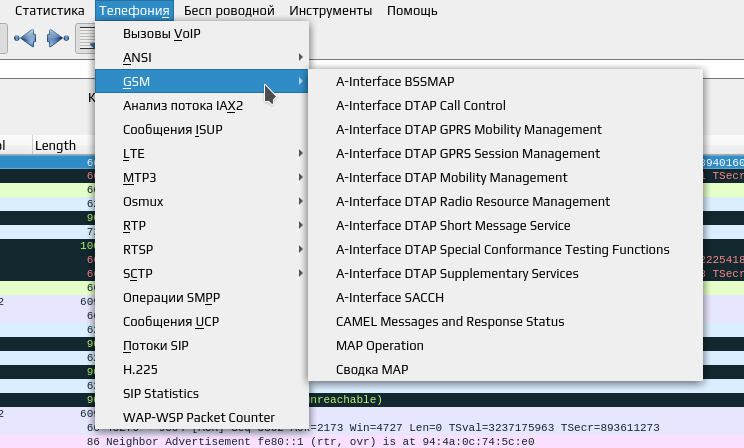The height and width of the screenshot is (448, 744).
Task: Open Сообщения UCP
Action: tap(202, 321)
